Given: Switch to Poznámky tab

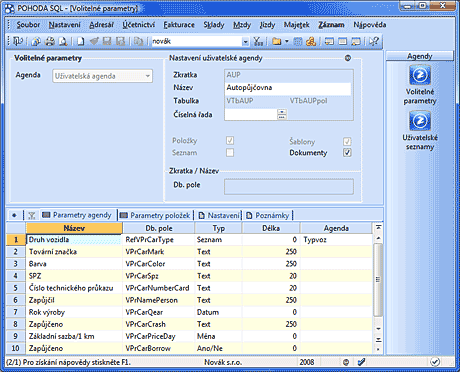Looking at the screenshot, I should click(x=268, y=215).
